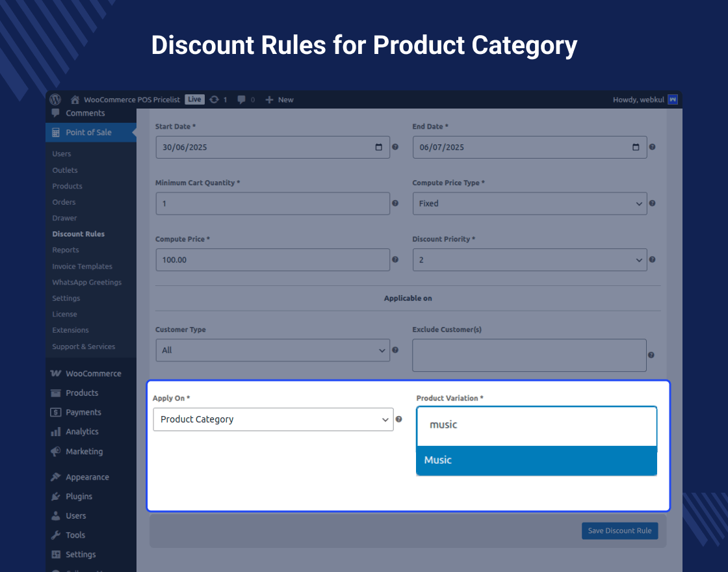Click the webkul user avatar icon

pyautogui.click(x=673, y=99)
